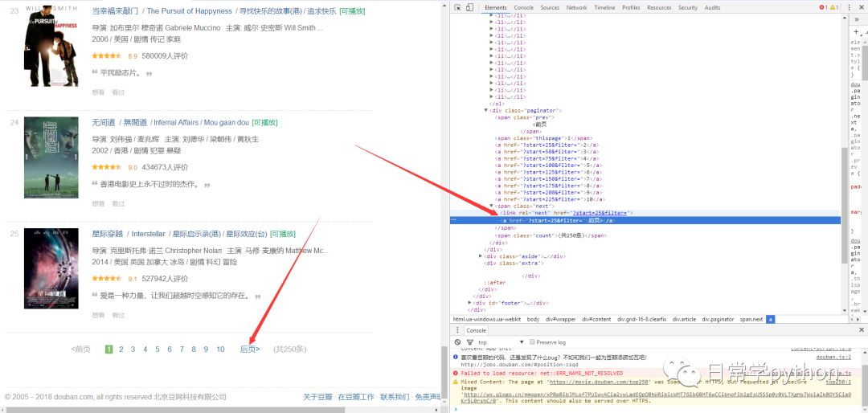This screenshot has height=413, width=868.
Task: Select div.paginator in the breadcrumb bar
Action: click(718, 320)
